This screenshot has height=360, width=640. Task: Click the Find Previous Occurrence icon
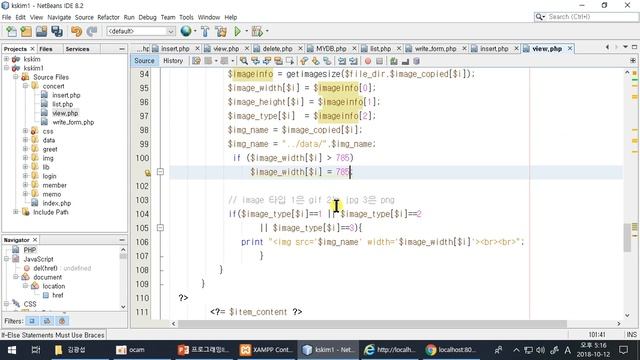(x=256, y=61)
